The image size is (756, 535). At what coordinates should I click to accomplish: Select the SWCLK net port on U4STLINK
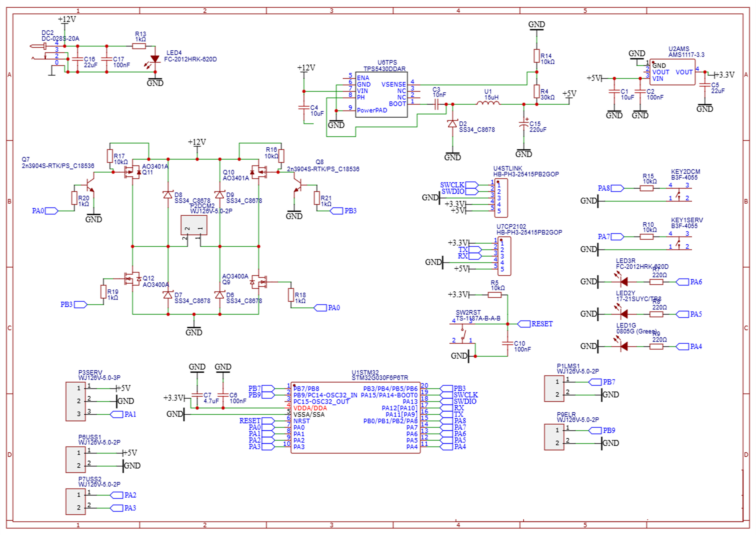click(x=471, y=185)
